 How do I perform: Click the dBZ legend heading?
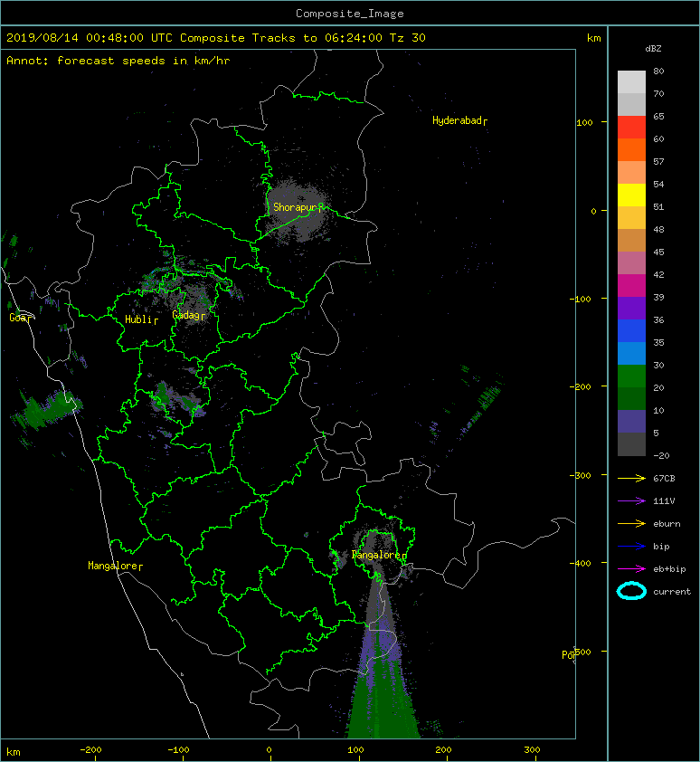click(653, 49)
